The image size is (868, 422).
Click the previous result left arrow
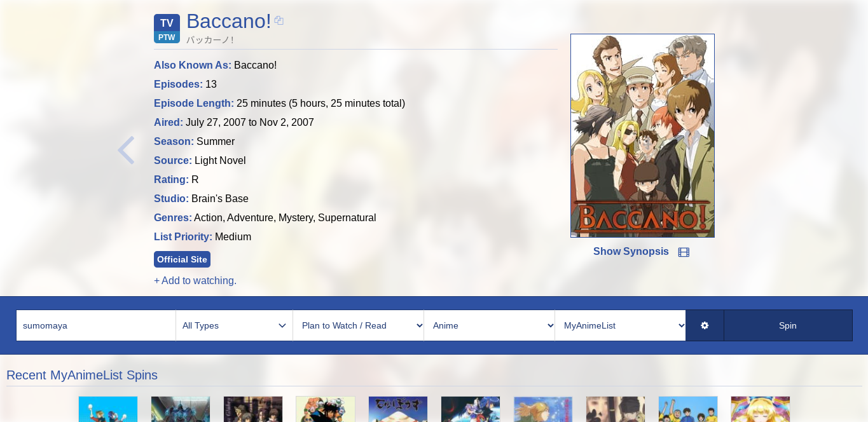(126, 151)
